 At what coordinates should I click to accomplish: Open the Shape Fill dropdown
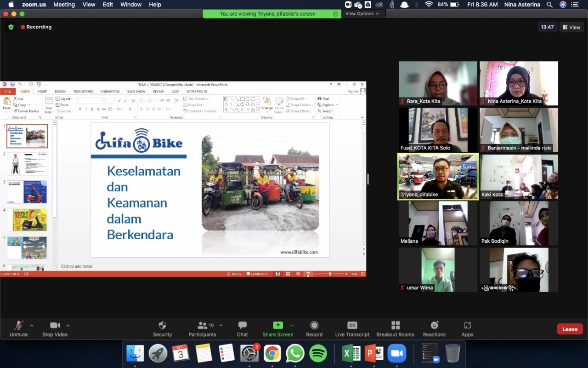click(295, 99)
